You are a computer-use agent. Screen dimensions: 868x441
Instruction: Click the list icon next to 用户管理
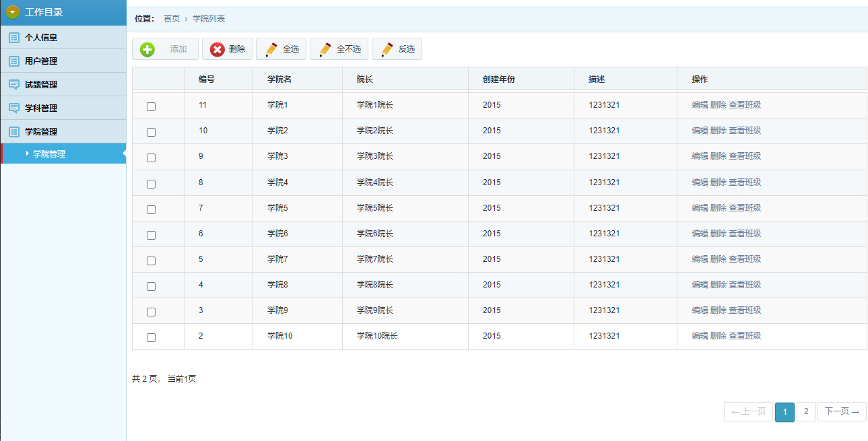13,61
